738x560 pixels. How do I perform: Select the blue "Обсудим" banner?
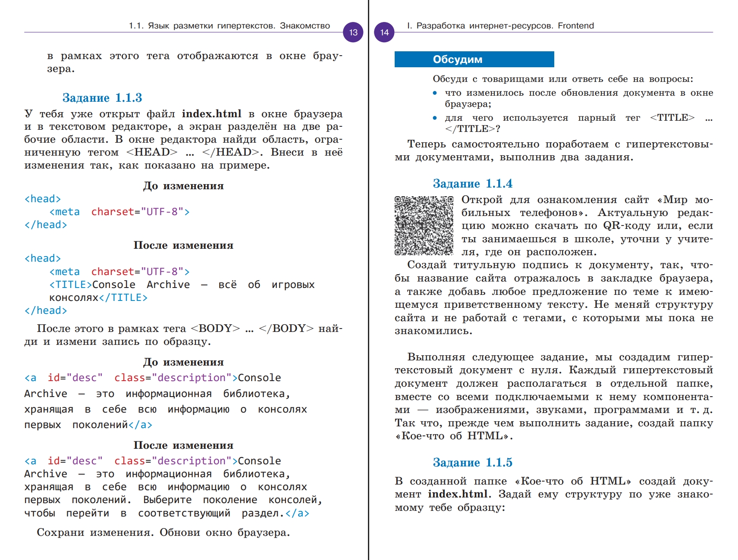[x=474, y=59]
